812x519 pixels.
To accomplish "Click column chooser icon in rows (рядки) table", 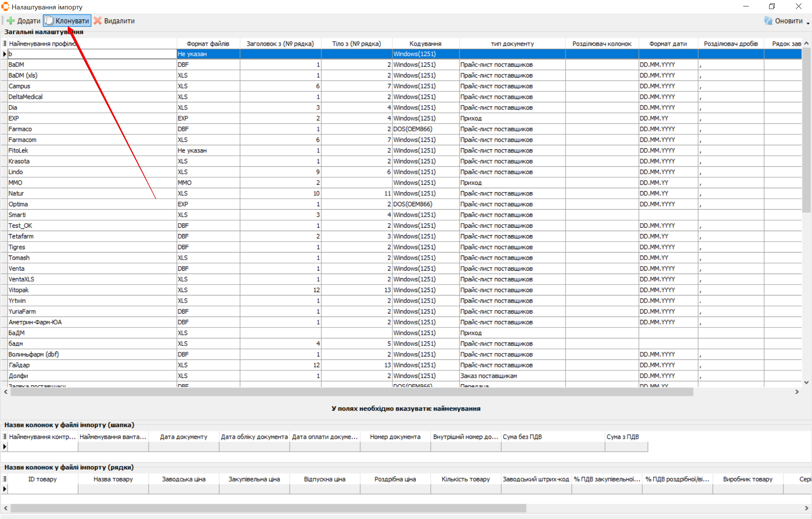I will (5, 479).
